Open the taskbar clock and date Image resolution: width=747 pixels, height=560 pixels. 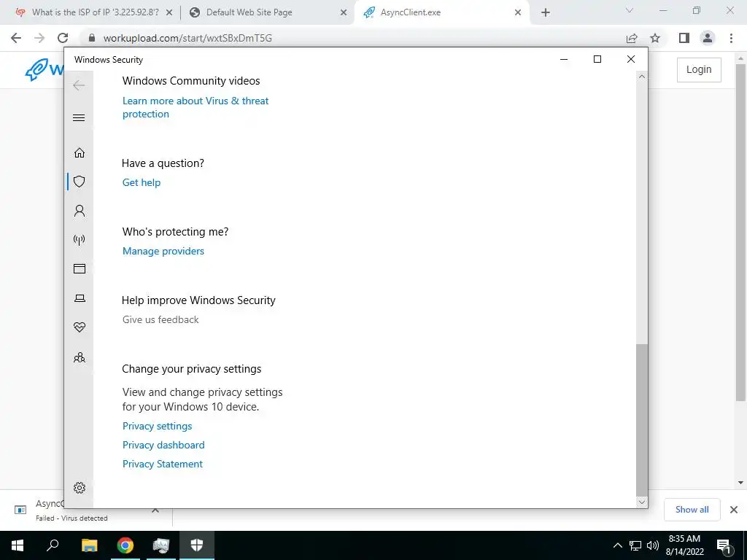[684, 545]
